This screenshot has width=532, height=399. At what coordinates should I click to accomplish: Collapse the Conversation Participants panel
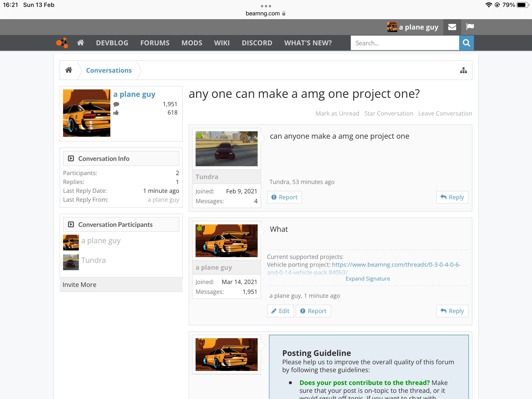click(71, 224)
